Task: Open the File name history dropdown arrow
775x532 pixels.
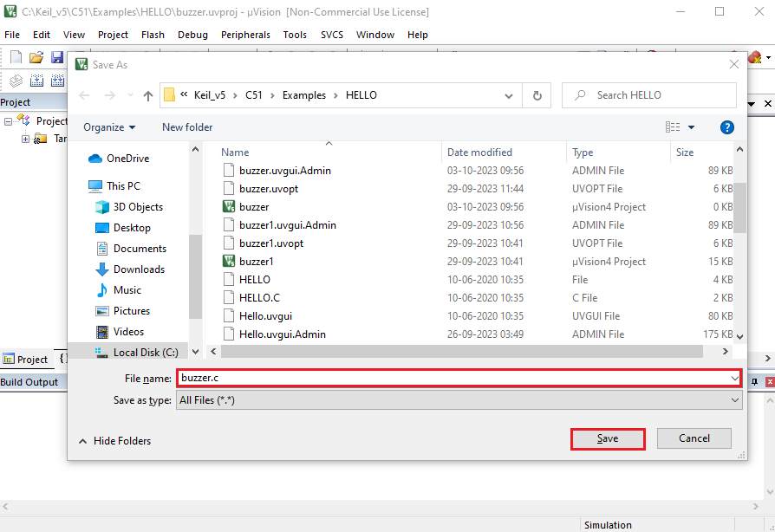Action: (x=734, y=379)
